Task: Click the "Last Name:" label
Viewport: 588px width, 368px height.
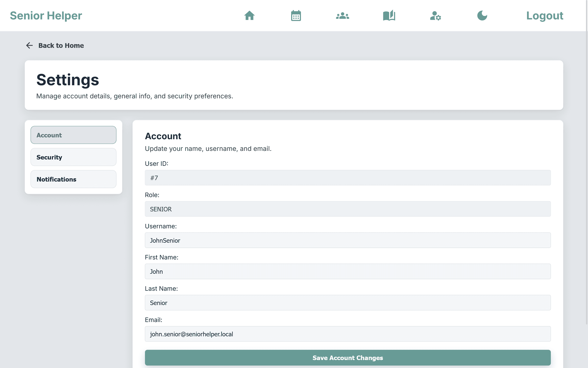Action: coord(161,289)
